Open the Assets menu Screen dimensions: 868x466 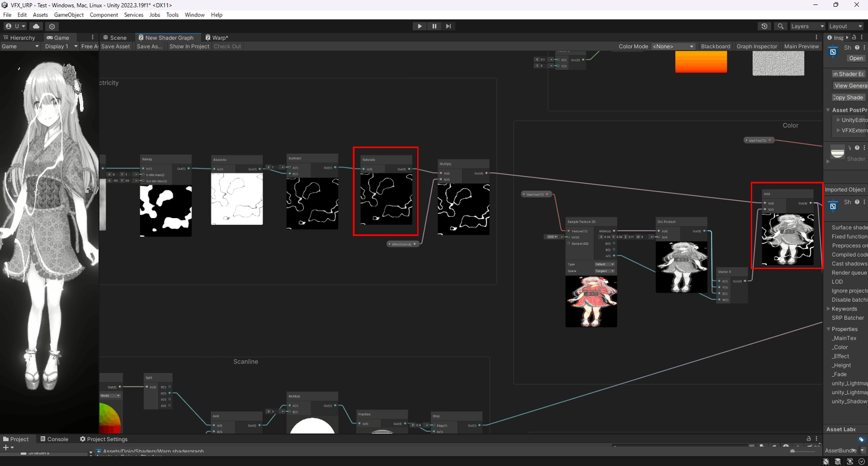(40, 15)
